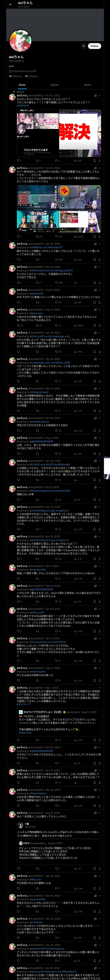
Task: Open the profile search magnifier icon
Action: 83,46
